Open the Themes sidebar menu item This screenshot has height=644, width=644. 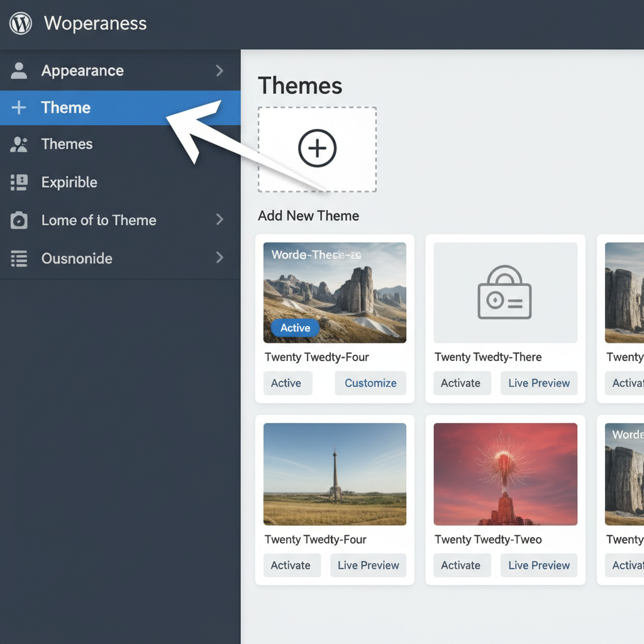coord(67,144)
